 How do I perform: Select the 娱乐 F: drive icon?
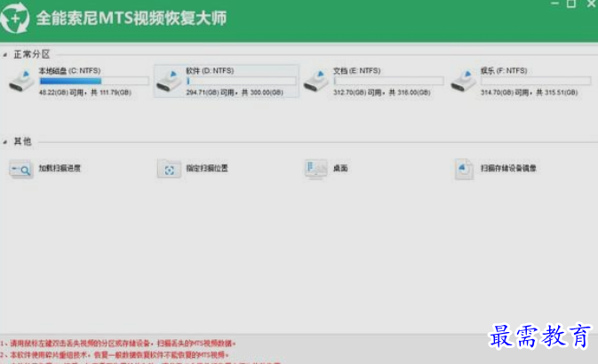(x=463, y=81)
